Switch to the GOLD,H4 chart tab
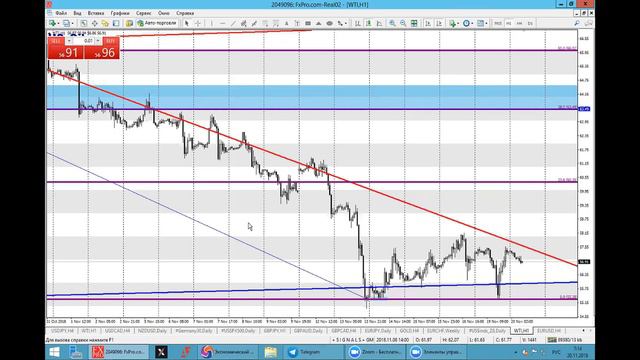Screen dimensions: 640x360 [409, 331]
